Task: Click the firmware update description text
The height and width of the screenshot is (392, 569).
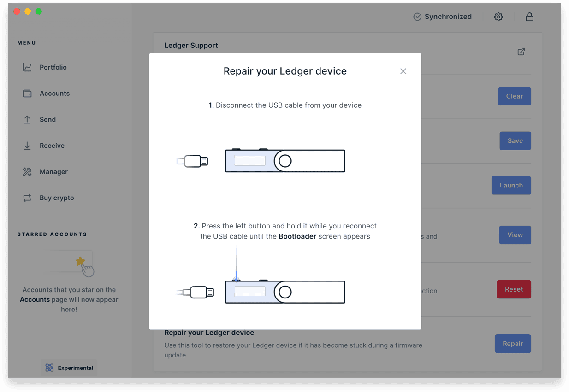Action: tap(293, 350)
